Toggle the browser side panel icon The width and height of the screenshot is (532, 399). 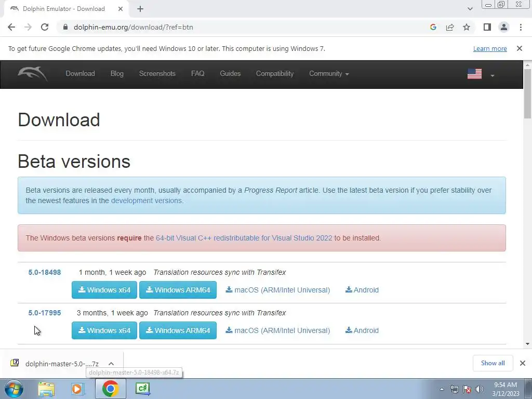pyautogui.click(x=487, y=27)
